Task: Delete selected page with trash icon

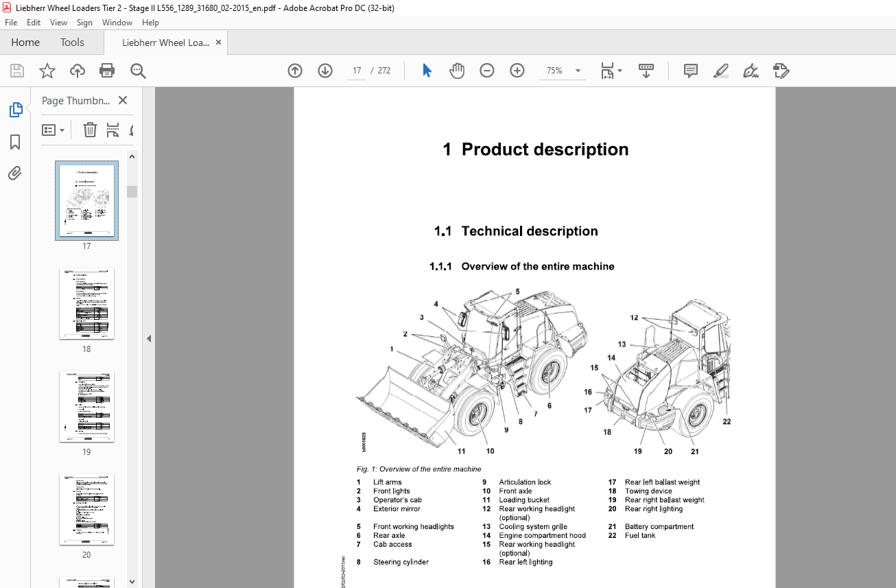Action: [90, 130]
